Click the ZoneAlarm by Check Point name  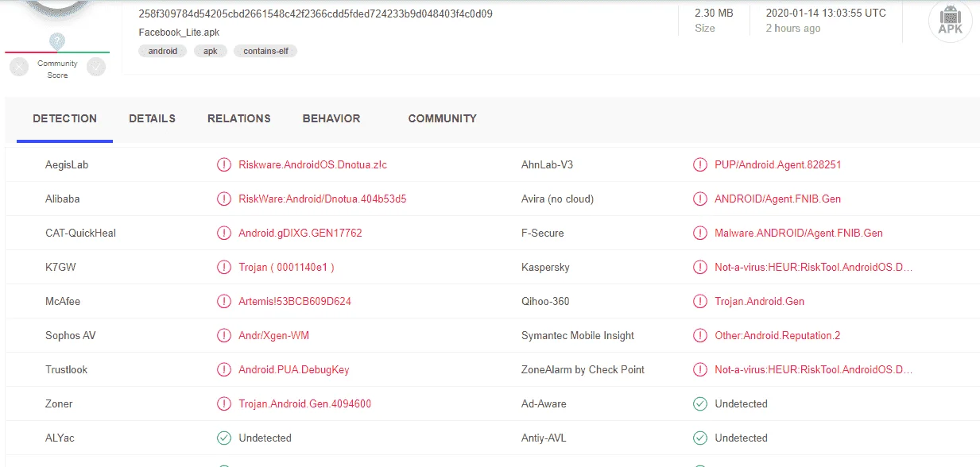[x=583, y=369]
